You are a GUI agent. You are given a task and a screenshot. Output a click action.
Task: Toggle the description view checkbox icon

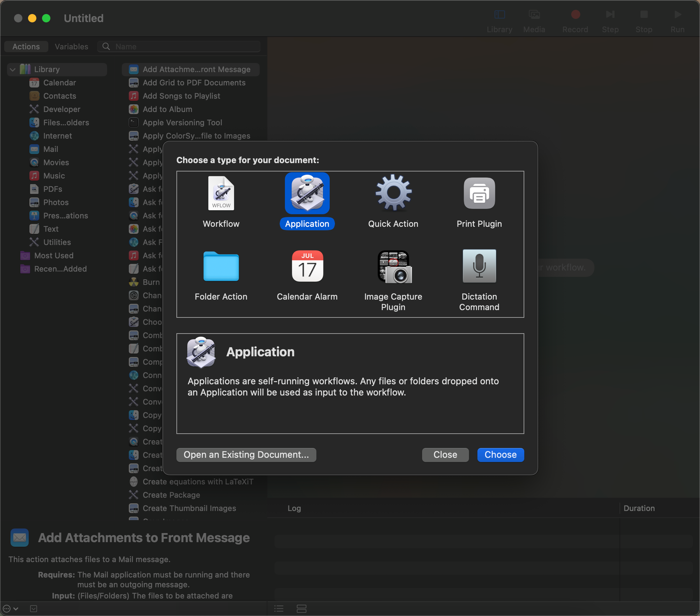click(x=34, y=609)
